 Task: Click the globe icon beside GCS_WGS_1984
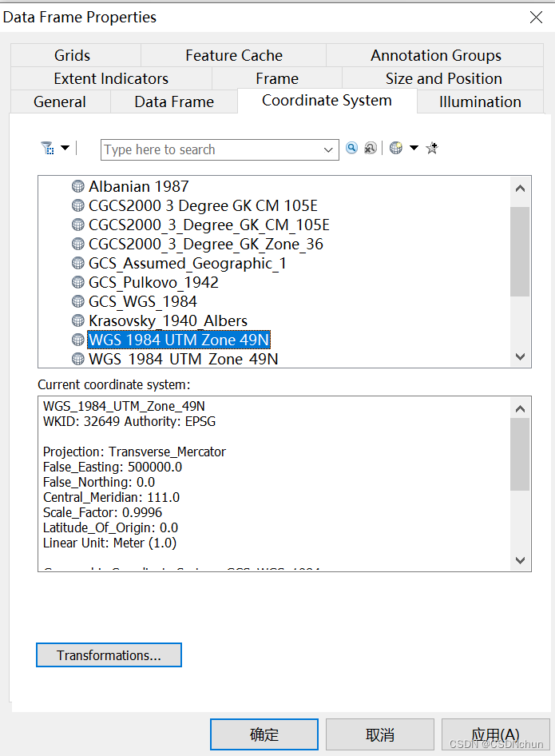77,301
